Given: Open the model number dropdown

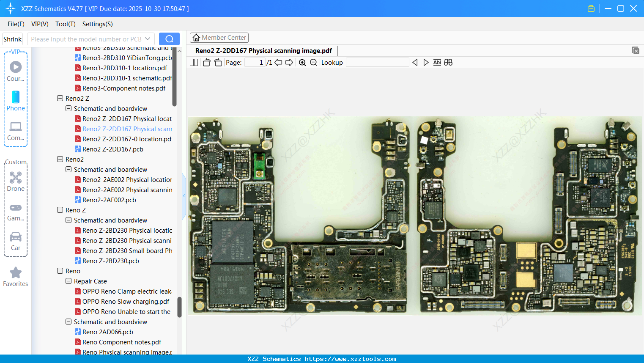Looking at the screenshot, I should coord(148,39).
